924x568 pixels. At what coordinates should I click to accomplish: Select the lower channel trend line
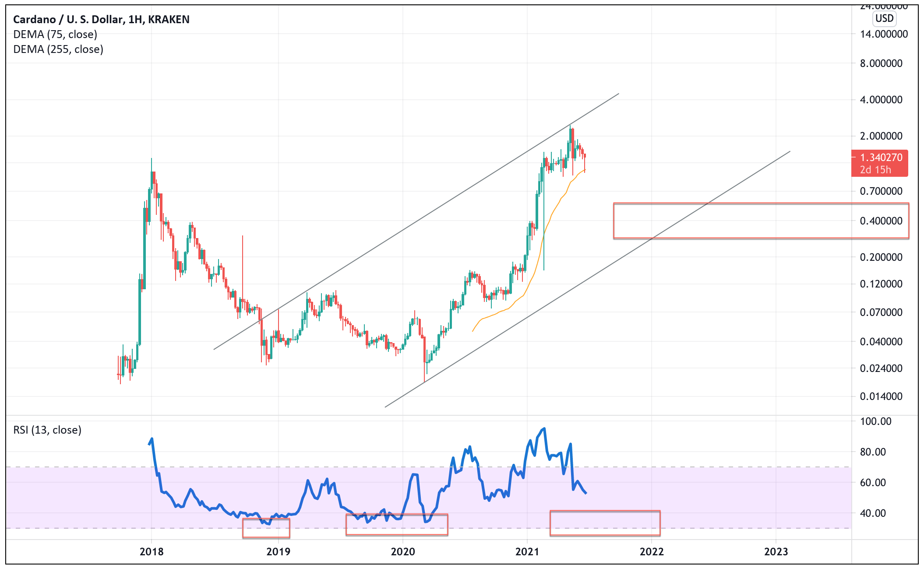tap(569, 290)
